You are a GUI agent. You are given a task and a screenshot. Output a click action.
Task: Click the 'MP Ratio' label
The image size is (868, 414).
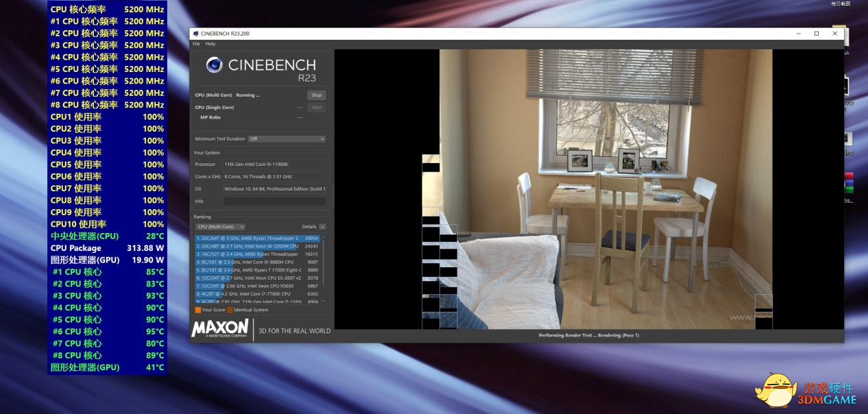[x=210, y=117]
